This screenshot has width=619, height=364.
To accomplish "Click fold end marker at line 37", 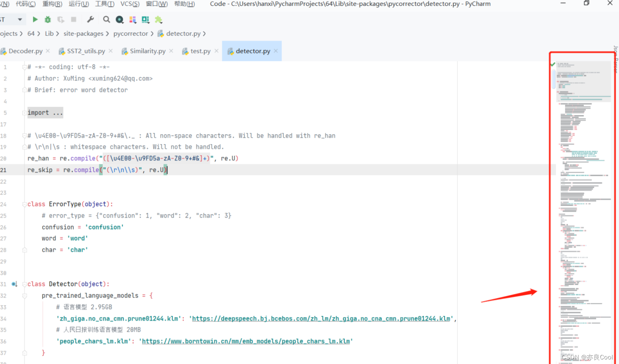I will [24, 353].
